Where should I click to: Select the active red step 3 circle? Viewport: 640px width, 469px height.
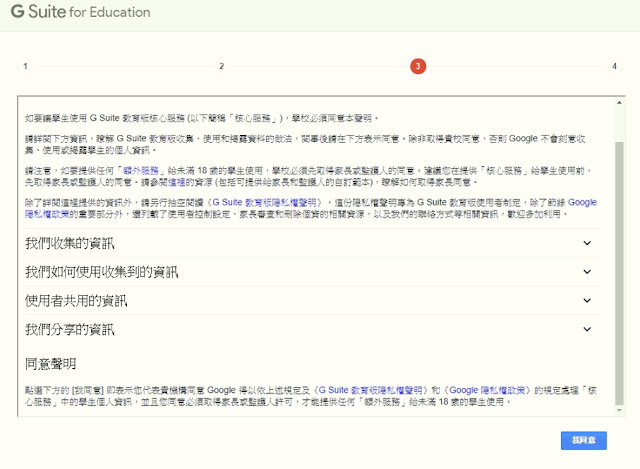pyautogui.click(x=418, y=66)
